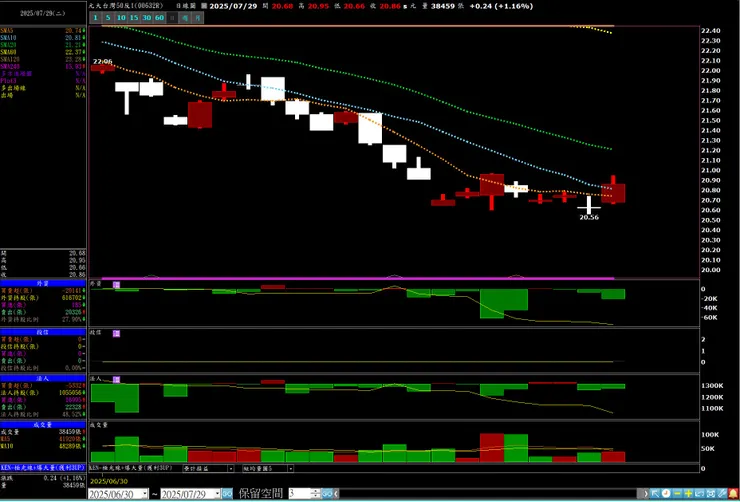The image size is (740, 502).
Task: Switch to the 10-minute timeframe
Action: [121, 18]
